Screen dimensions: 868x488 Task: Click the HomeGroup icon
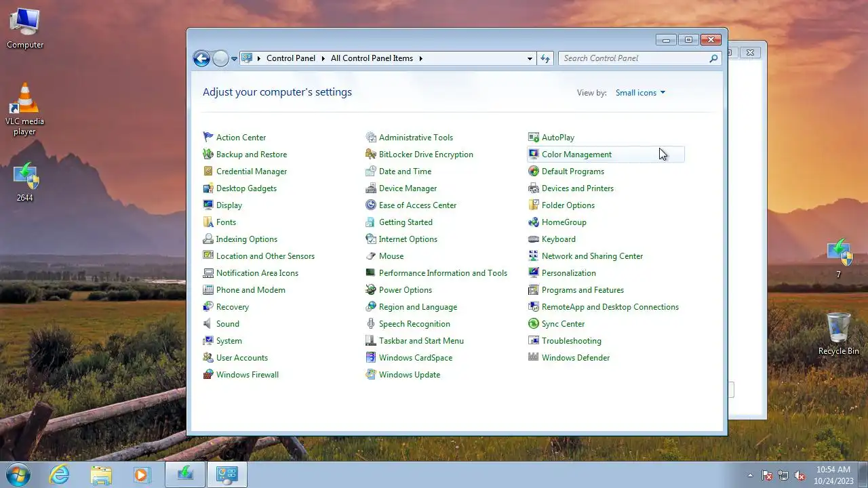[x=534, y=222]
